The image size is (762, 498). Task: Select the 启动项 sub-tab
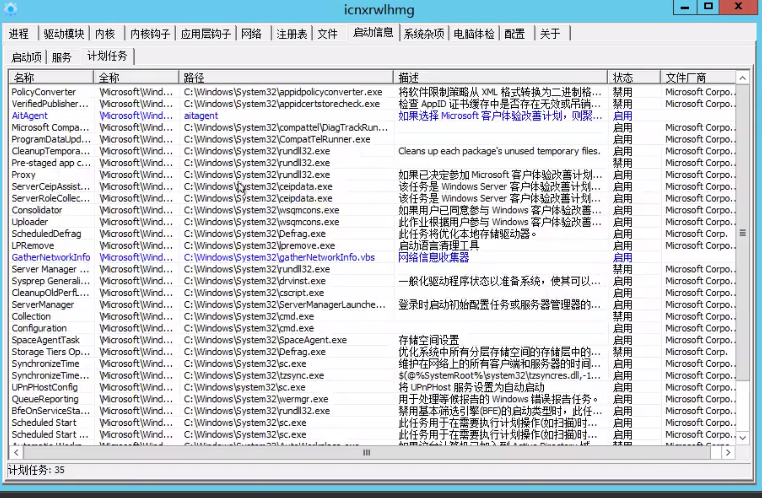click(26, 57)
